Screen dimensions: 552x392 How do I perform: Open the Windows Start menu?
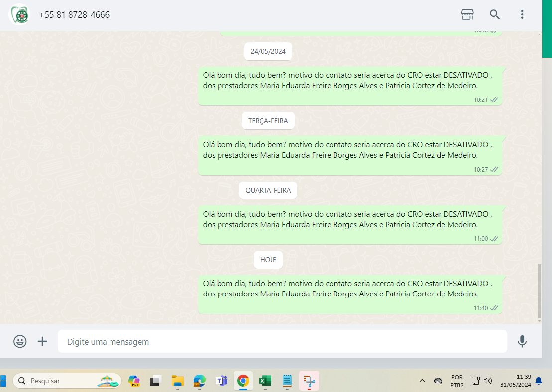click(3, 381)
